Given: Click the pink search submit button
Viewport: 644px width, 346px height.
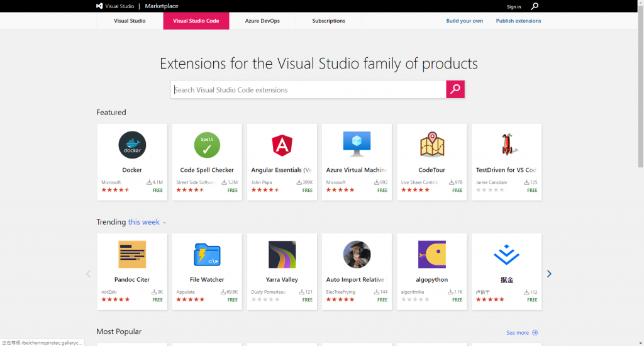Looking at the screenshot, I should [x=455, y=89].
